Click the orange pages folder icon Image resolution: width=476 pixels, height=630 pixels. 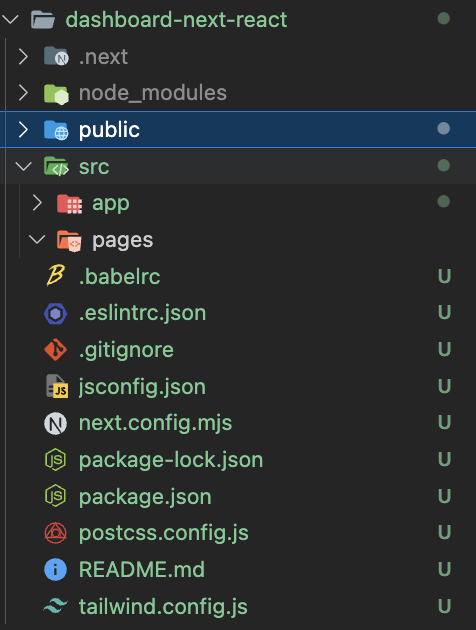click(69, 241)
